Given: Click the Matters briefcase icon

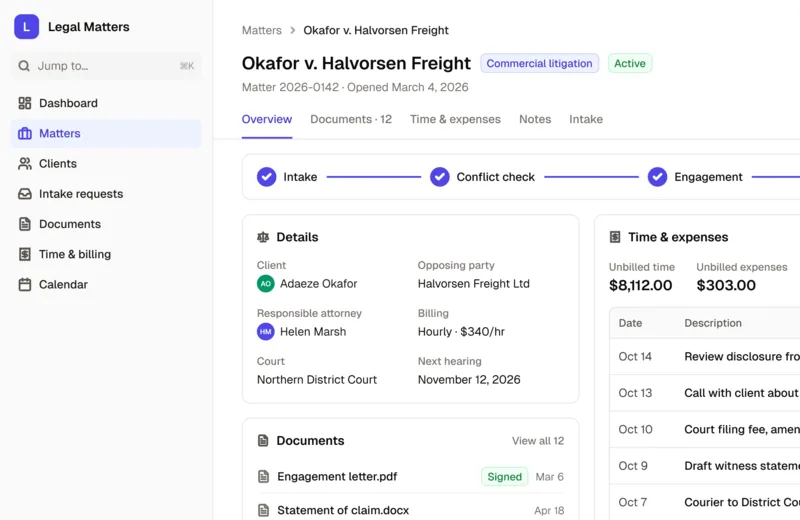Looking at the screenshot, I should (24, 133).
